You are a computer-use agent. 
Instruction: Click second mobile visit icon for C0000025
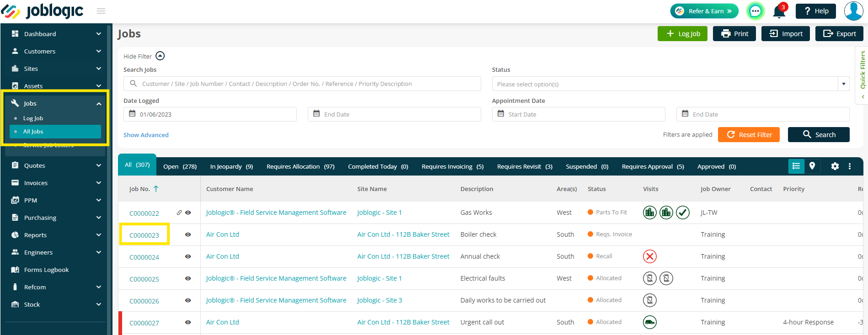tap(666, 278)
